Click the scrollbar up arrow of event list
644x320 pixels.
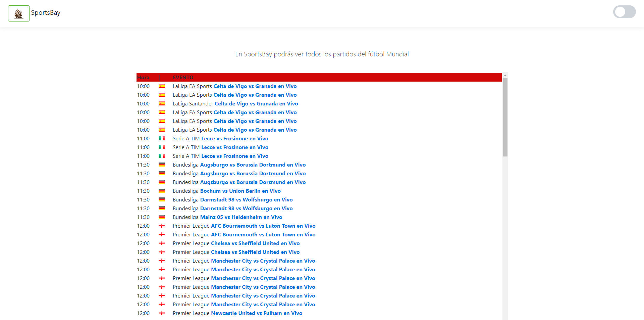pyautogui.click(x=505, y=75)
